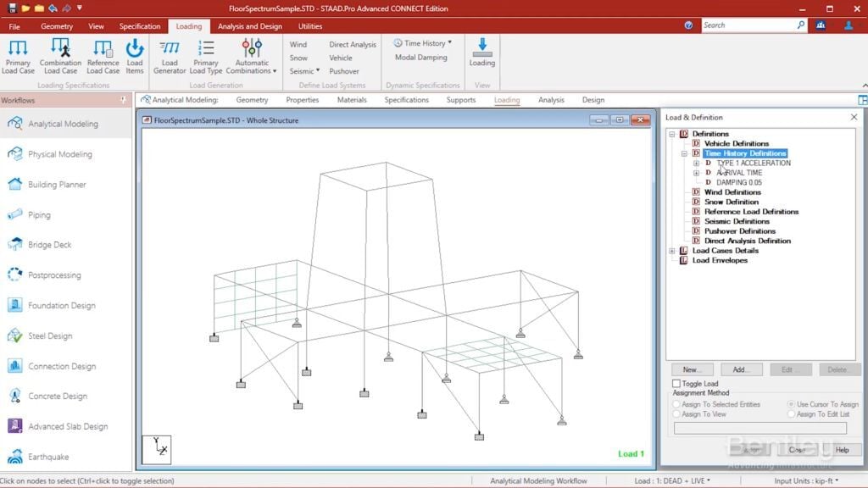Select Reference Load Case tool
The image size is (868, 488).
tap(103, 56)
